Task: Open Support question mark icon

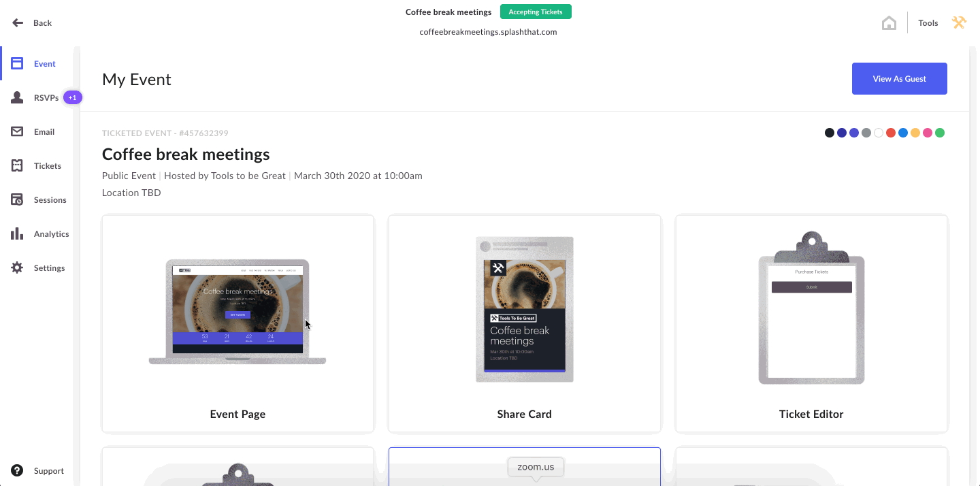Action: pos(18,470)
